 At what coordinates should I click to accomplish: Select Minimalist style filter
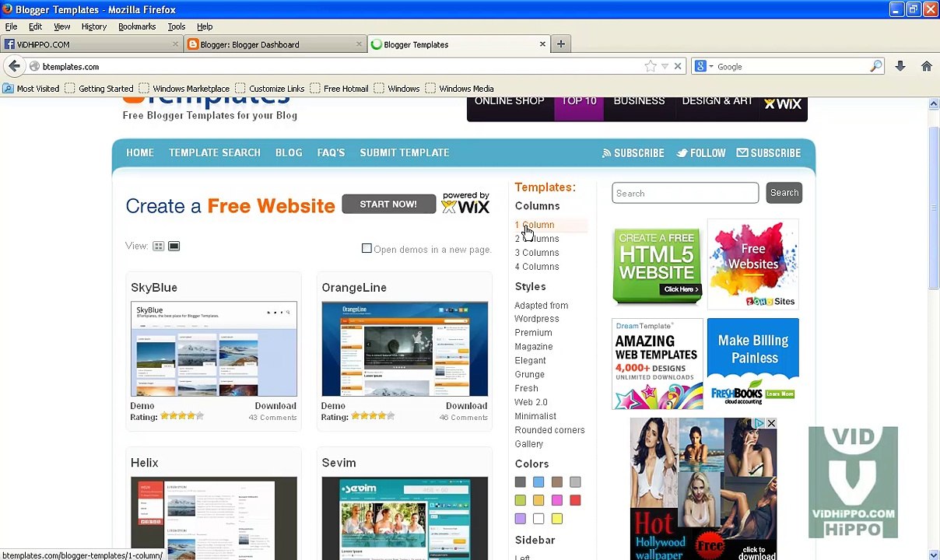coord(535,416)
